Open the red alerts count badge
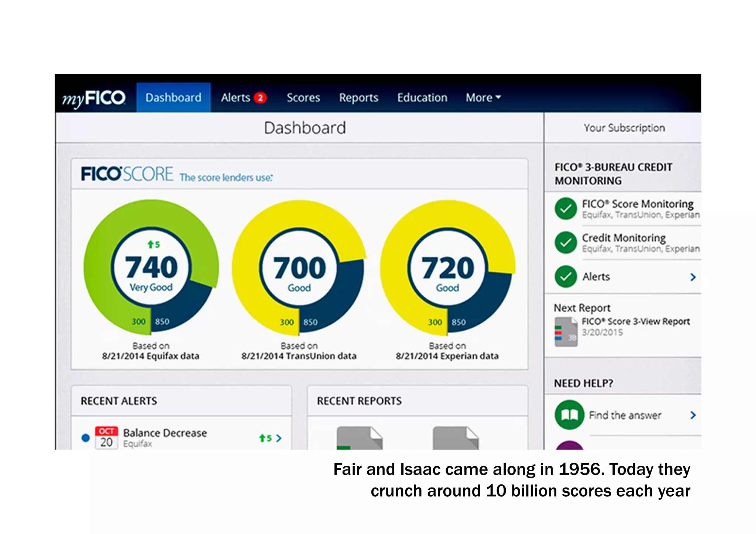Image resolution: width=756 pixels, height=534 pixels. pyautogui.click(x=260, y=98)
